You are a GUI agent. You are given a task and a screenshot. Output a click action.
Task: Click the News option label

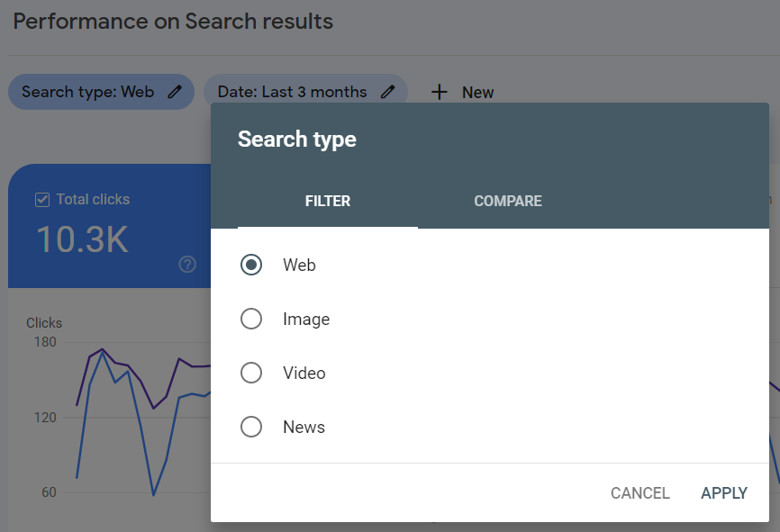click(x=304, y=427)
